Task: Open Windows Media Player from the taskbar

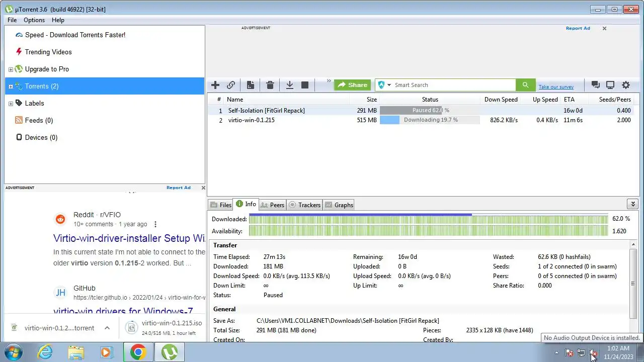Action: click(x=106, y=352)
